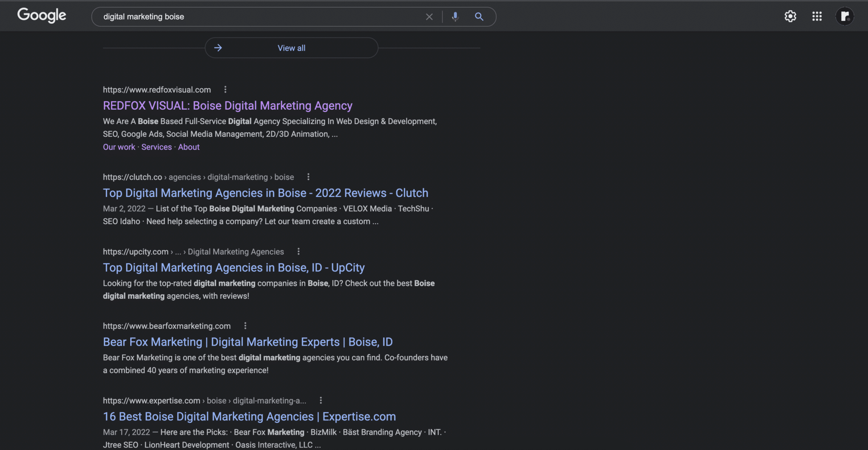Image resolution: width=868 pixels, height=450 pixels.
Task: Open three-dot menu for the REDFOX VISUAL result
Action: click(x=225, y=89)
